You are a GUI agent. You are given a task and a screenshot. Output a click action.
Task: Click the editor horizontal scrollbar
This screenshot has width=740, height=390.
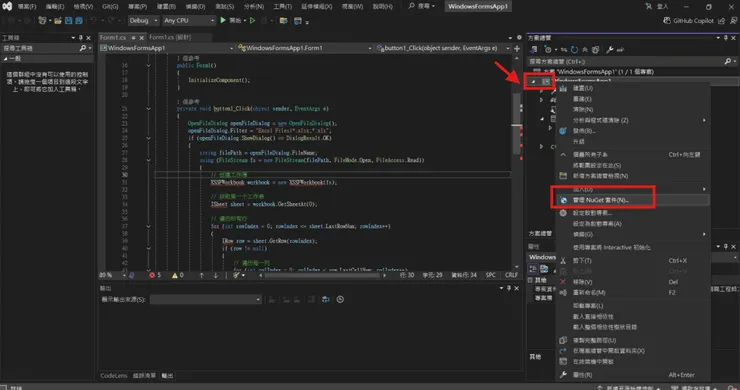point(322,275)
